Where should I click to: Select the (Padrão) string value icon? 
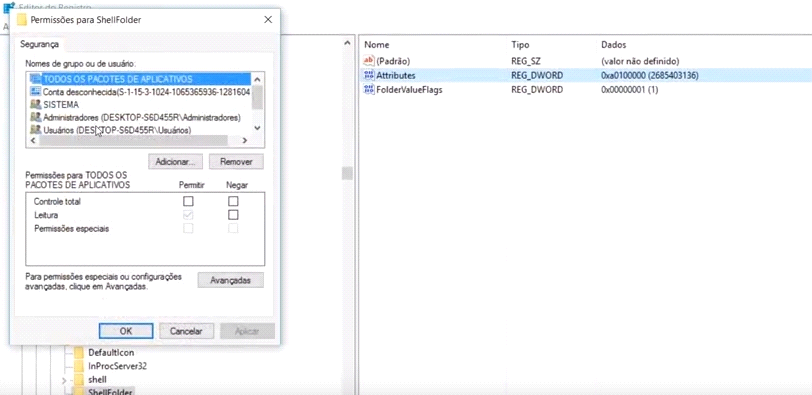coord(369,61)
